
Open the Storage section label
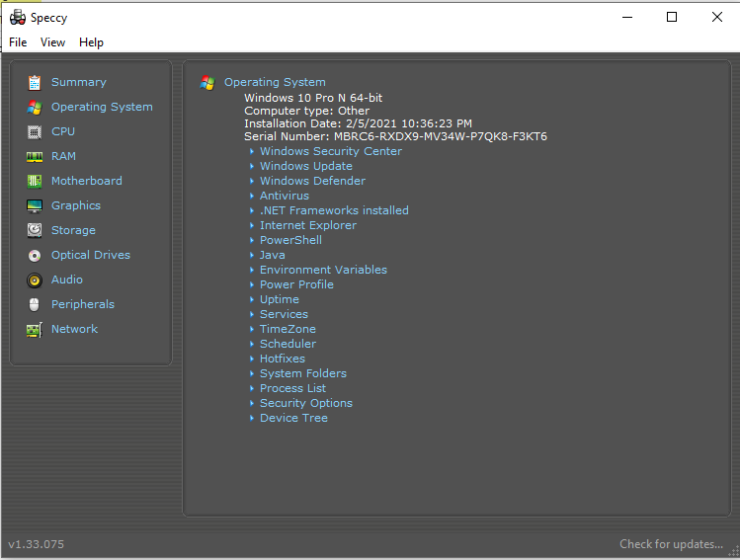click(x=74, y=230)
